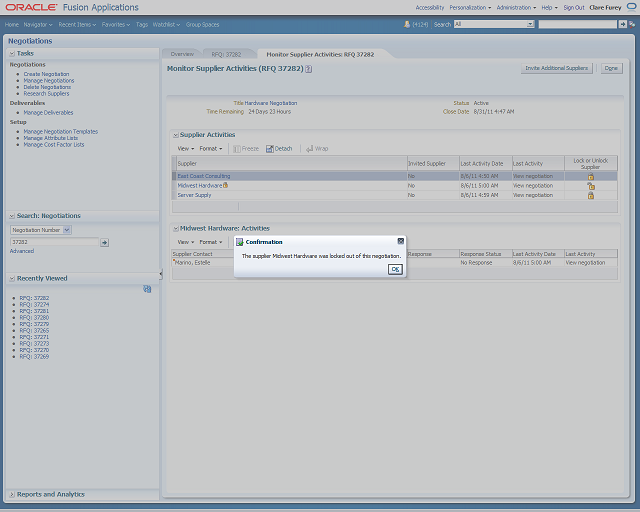
Task: Open the Negotiation Number dropdown
Action: (x=67, y=230)
